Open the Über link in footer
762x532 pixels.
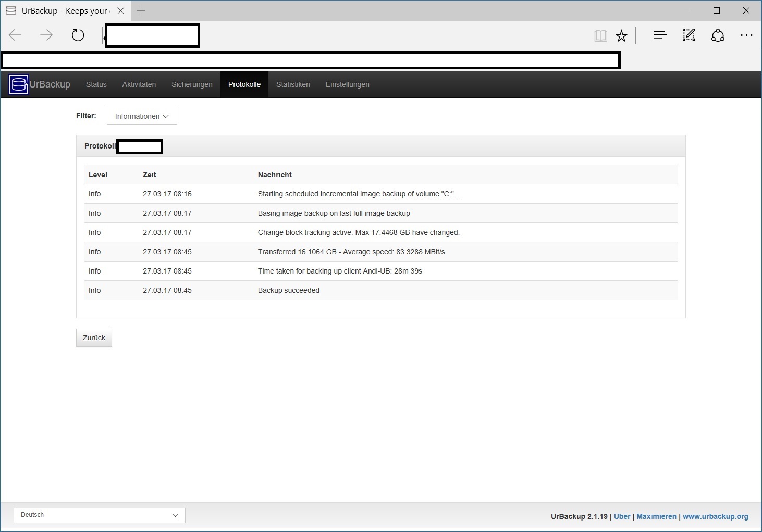pos(622,516)
